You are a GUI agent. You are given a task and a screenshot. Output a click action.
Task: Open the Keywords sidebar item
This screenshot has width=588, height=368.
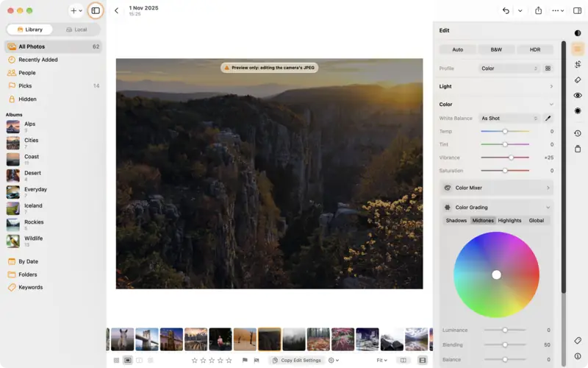click(53, 287)
